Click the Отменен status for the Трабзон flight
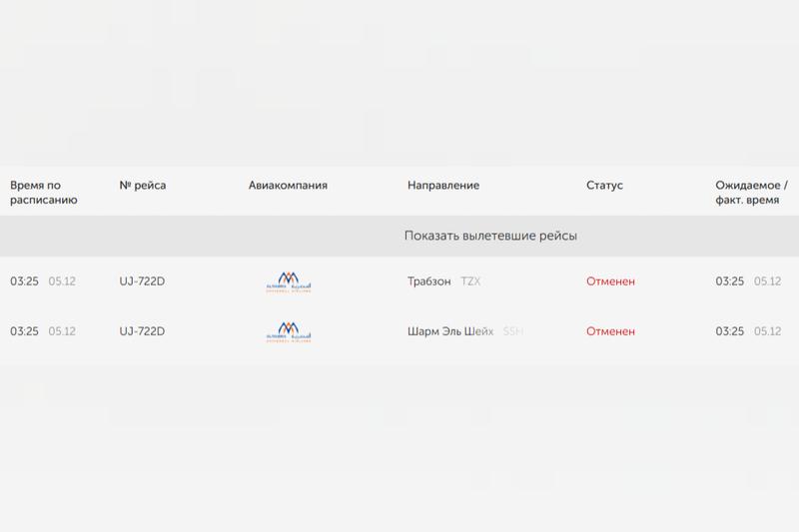 tap(610, 281)
